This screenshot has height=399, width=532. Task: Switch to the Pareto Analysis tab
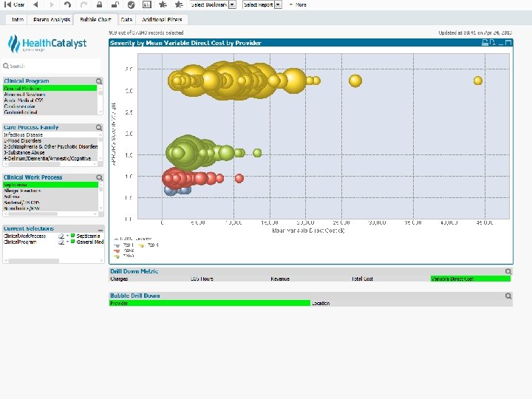coord(52,20)
